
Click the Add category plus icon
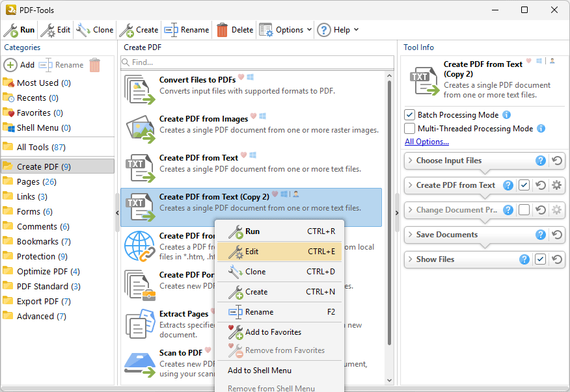point(10,65)
